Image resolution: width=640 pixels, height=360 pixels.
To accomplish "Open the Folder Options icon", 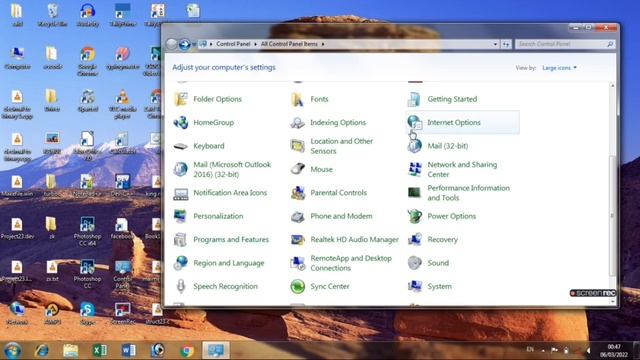I will tap(181, 99).
